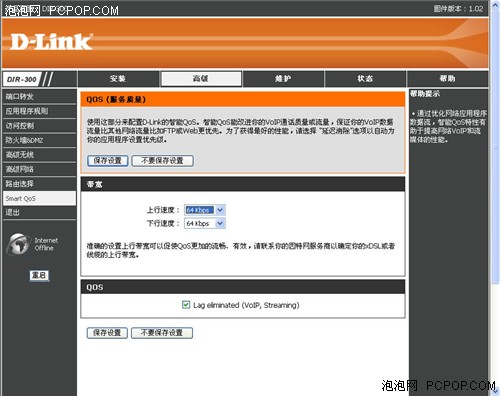Image resolution: width=500 pixels, height=396 pixels.
Task: Click the 帮助提示 helpful hints heading
Action: click(x=425, y=94)
